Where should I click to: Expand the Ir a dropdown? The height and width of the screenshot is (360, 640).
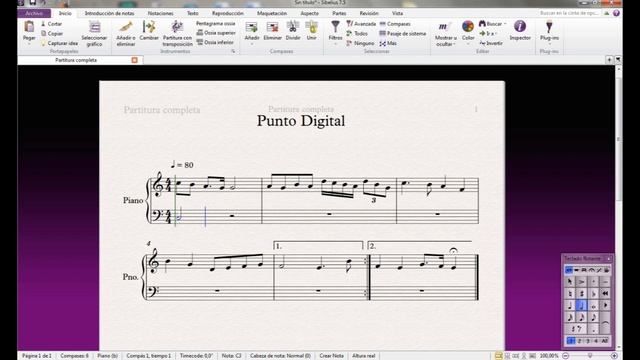(x=488, y=33)
